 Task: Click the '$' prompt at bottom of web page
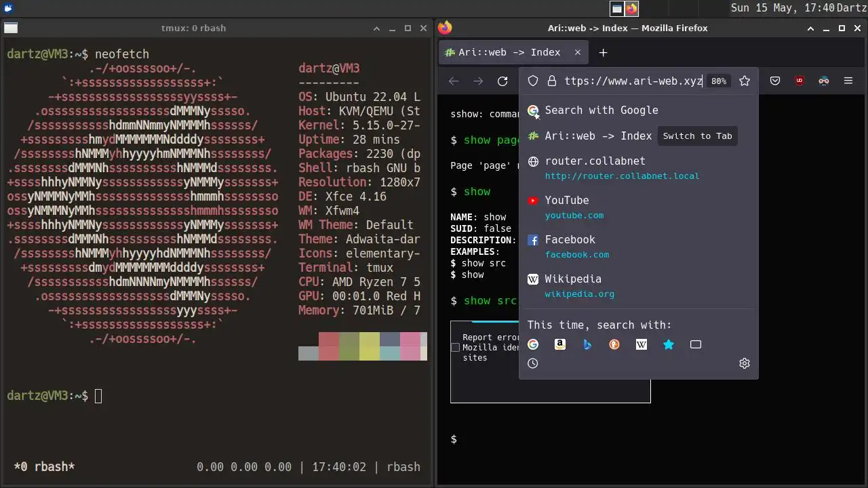pyautogui.click(x=454, y=439)
